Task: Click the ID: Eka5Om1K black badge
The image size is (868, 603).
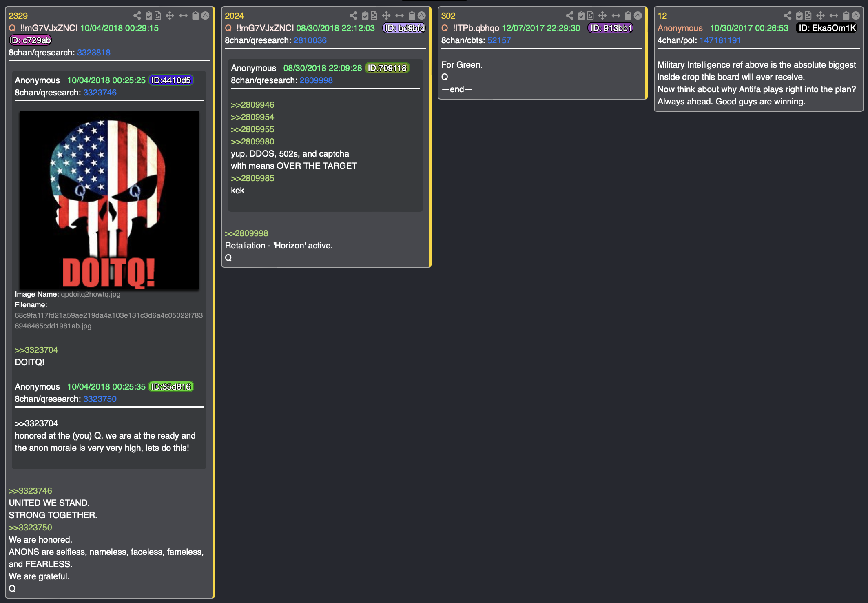Action: pyautogui.click(x=827, y=28)
